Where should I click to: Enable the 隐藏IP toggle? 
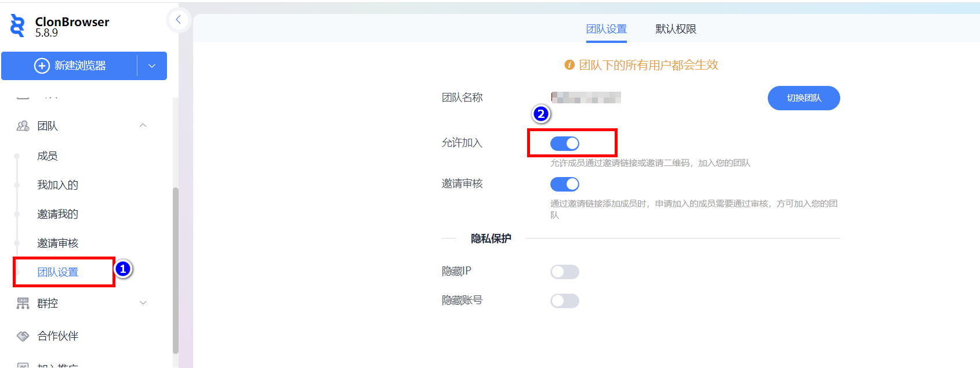point(565,272)
